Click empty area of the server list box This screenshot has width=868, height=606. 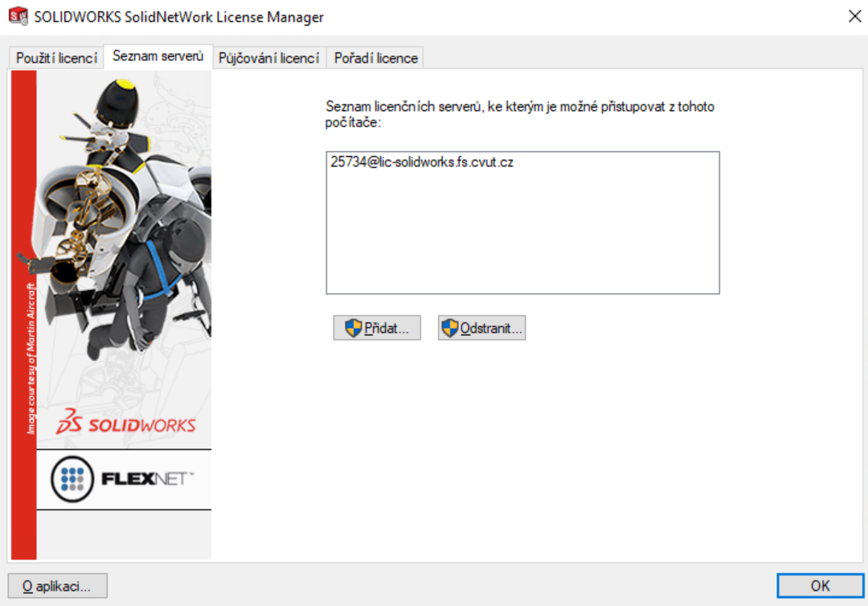tap(522, 241)
